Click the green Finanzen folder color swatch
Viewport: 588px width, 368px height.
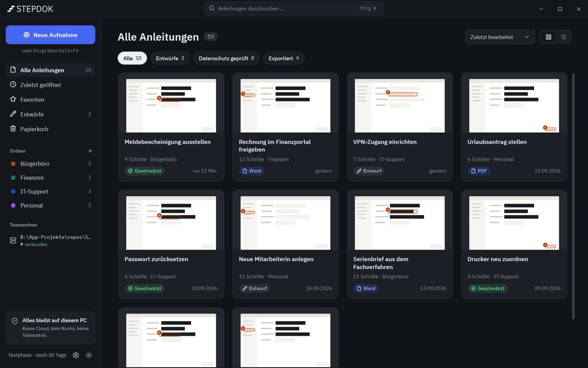(13, 177)
